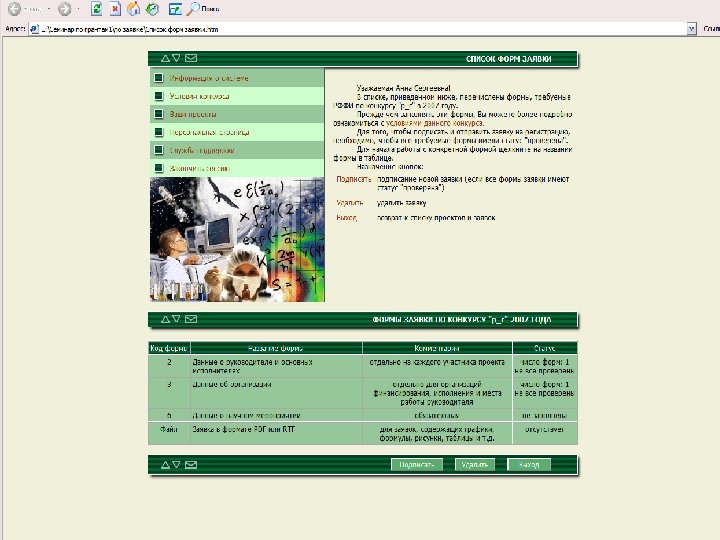Click the blue window toolbar icon
The height and width of the screenshot is (540, 720).
pos(175,9)
